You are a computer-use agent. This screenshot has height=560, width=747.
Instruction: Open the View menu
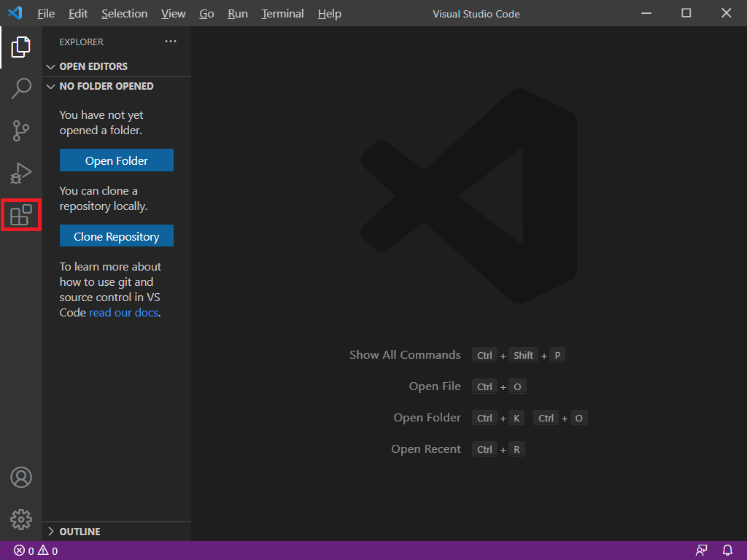point(174,13)
